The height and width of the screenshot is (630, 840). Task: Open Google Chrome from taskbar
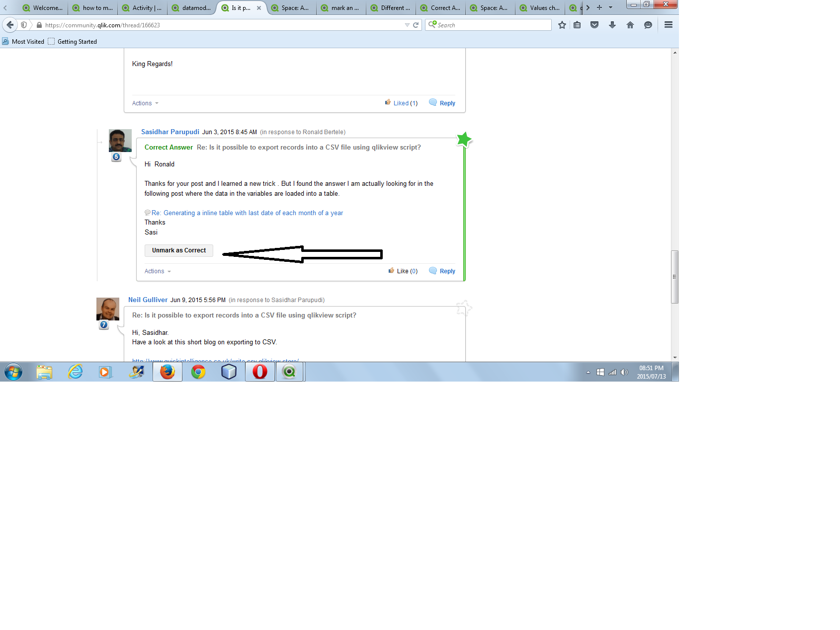point(198,372)
